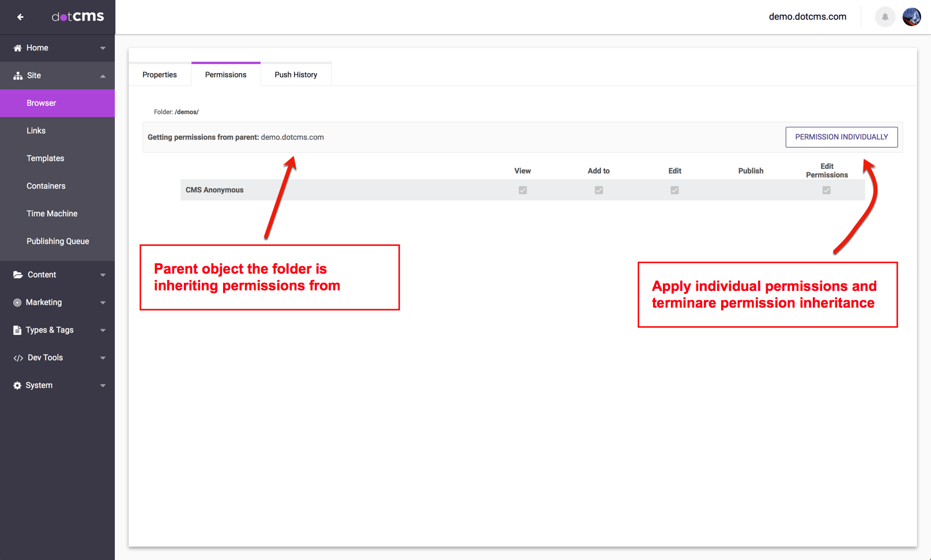Click the Content folder icon
This screenshot has height=560, width=931.
coord(18,275)
